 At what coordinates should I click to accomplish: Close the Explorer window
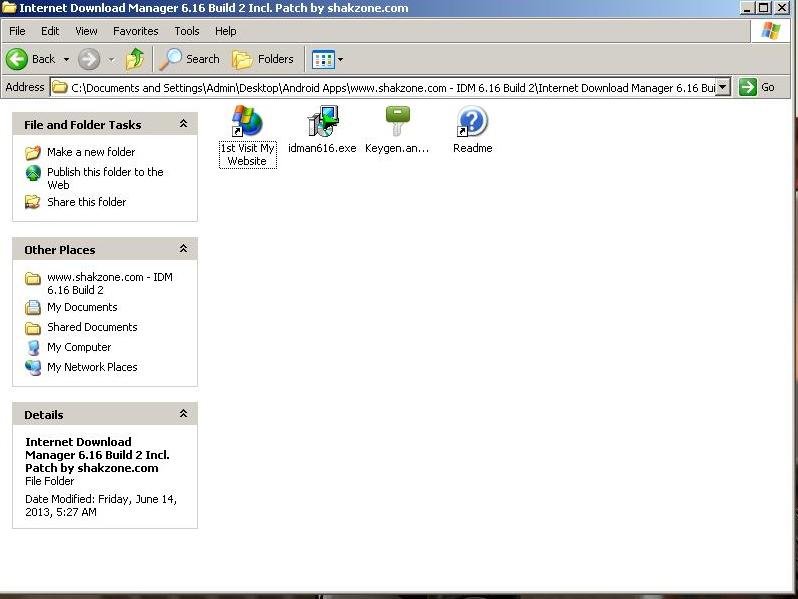[782, 8]
